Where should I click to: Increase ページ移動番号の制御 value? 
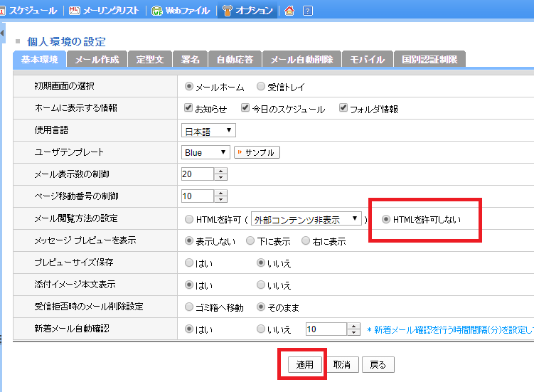tap(220, 193)
